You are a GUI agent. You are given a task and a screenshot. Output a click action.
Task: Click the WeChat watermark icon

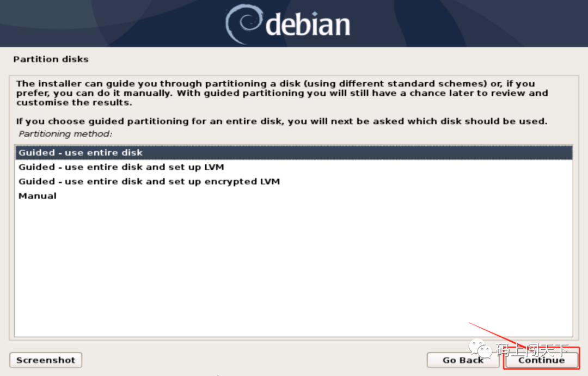(x=480, y=348)
